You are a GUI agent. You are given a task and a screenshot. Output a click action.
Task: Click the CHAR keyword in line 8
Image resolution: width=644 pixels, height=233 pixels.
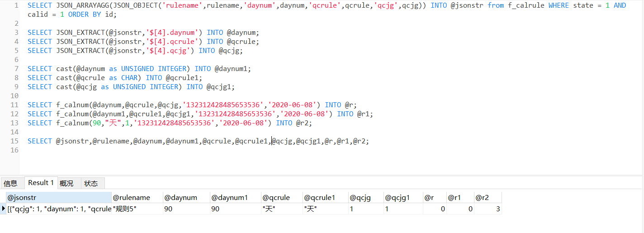[x=129, y=78]
